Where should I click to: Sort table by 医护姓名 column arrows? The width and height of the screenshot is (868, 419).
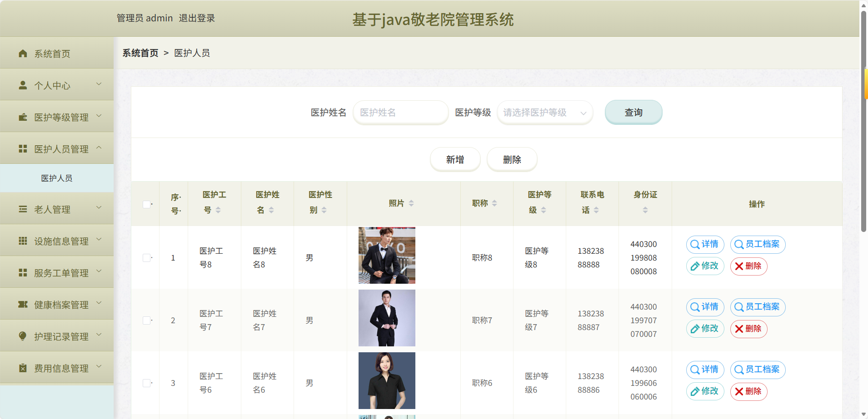click(x=271, y=210)
